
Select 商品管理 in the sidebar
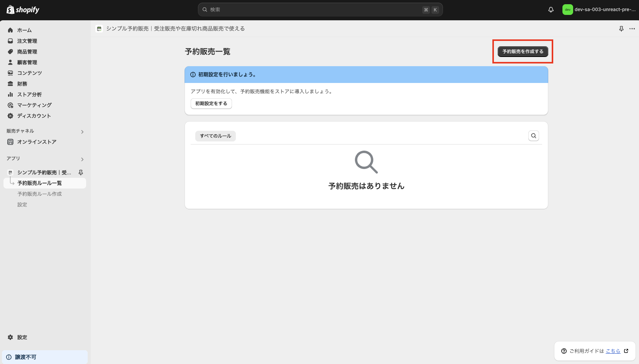click(27, 51)
